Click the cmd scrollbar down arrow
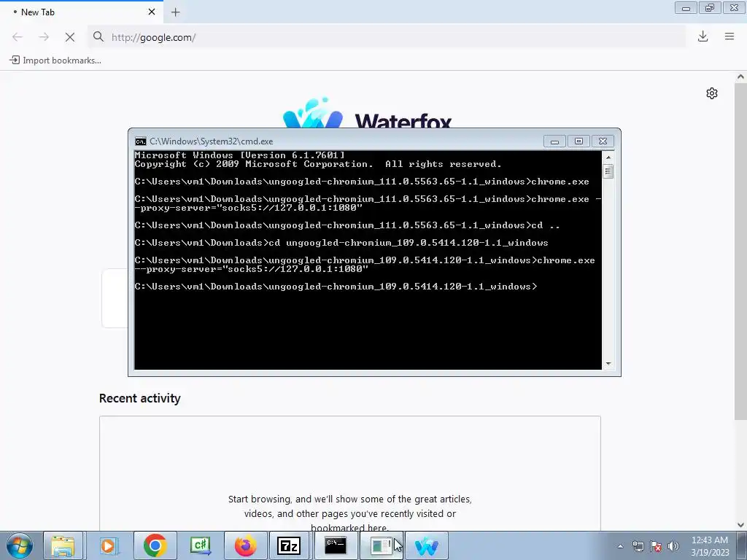Viewport: 747px width, 560px height. (608, 364)
